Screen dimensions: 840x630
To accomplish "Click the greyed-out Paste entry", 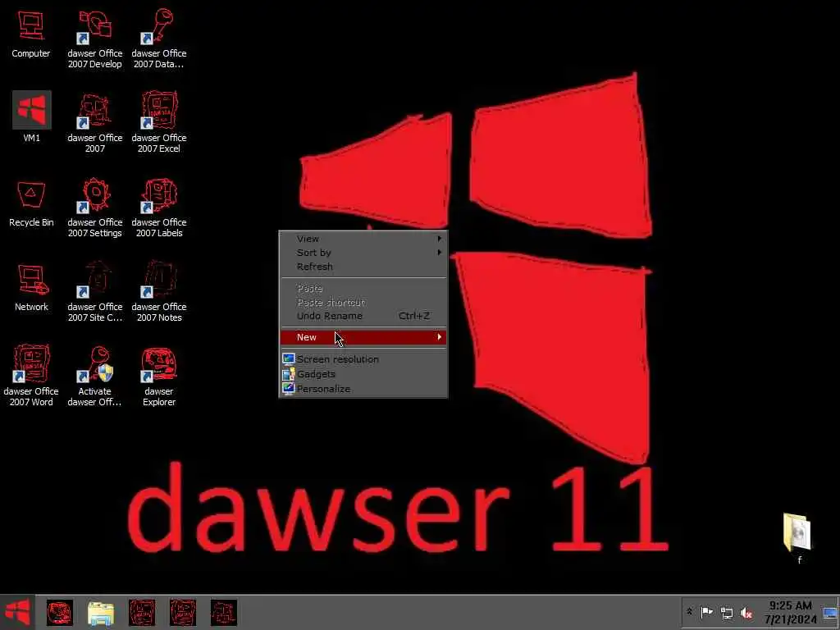I will [363, 288].
